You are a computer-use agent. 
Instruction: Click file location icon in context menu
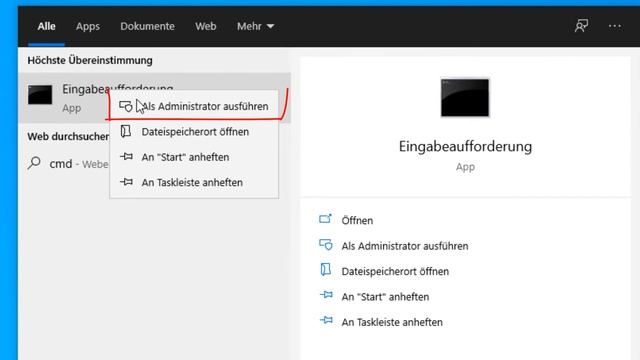pyautogui.click(x=126, y=131)
